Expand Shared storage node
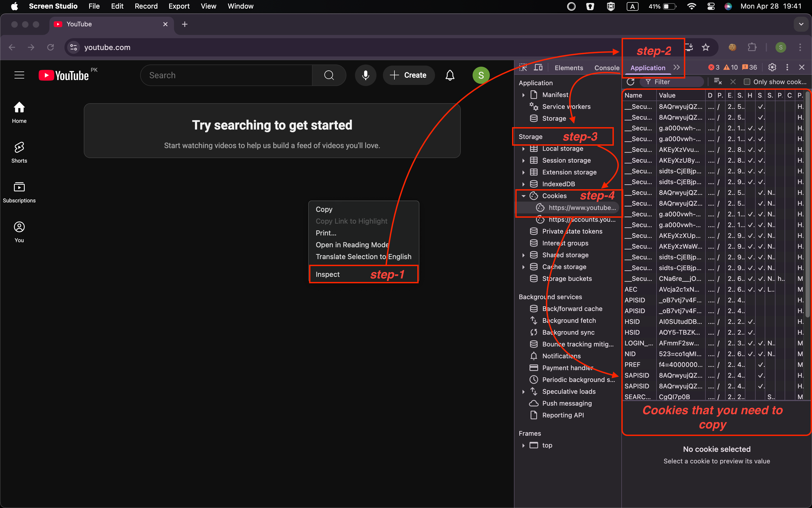 click(523, 255)
